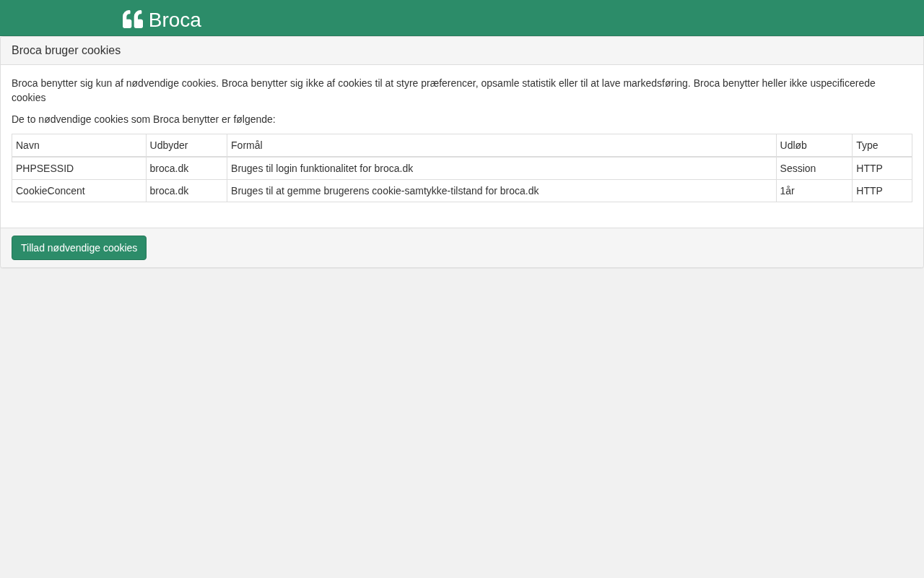Click the 1år expiry cell
This screenshot has height=578, width=924.
814,191
